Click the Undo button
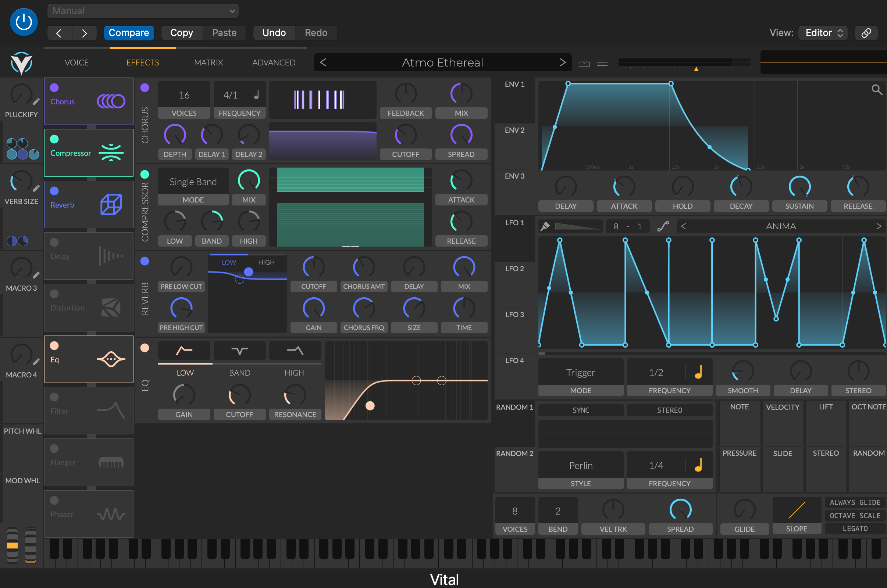This screenshot has height=588, width=887. (x=274, y=33)
